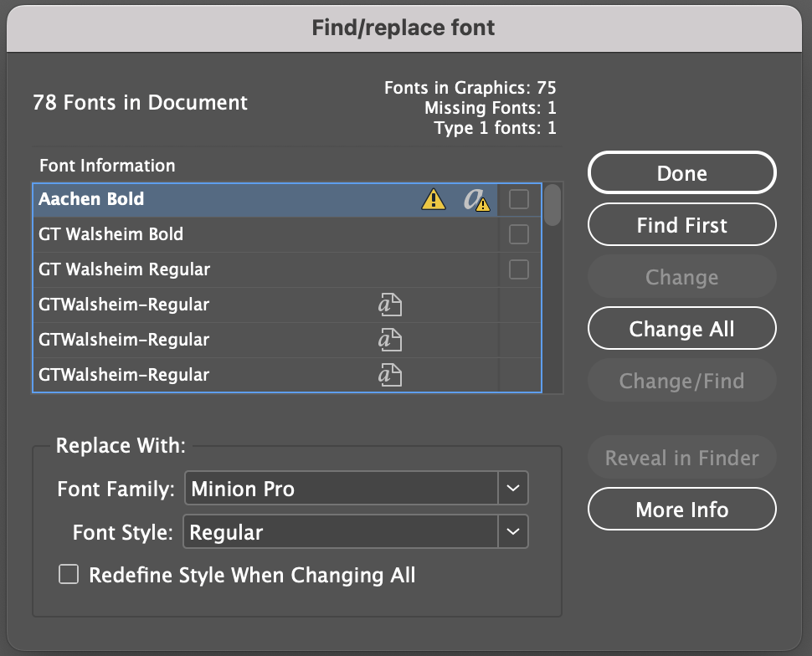Viewport: 812px width, 656px height.
Task: Tick the checkbox beside GT Walsheim Regular
Action: 519,269
